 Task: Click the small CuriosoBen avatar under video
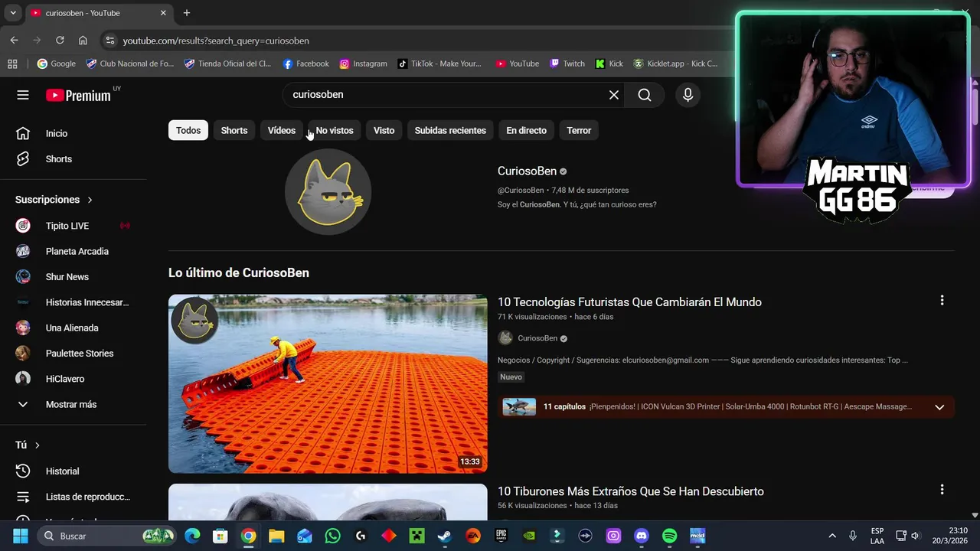[x=505, y=338]
